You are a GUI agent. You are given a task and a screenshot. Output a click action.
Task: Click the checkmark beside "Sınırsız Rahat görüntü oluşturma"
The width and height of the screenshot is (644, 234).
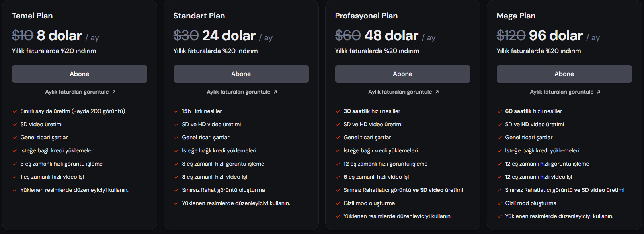pos(176,190)
